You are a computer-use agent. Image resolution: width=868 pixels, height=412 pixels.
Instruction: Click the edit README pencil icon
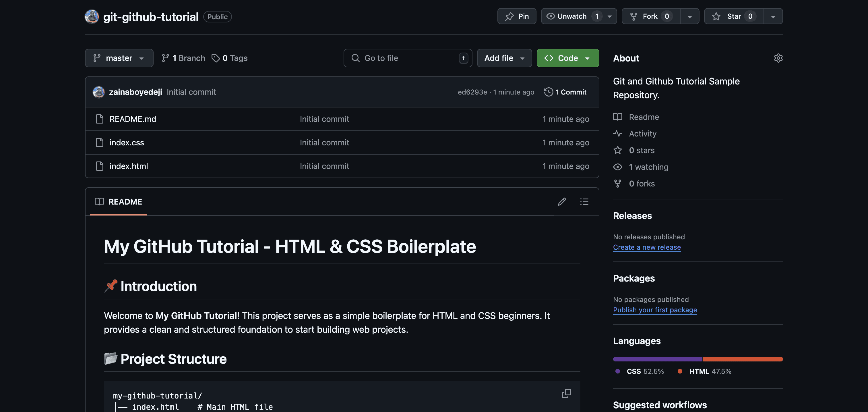pyautogui.click(x=562, y=202)
